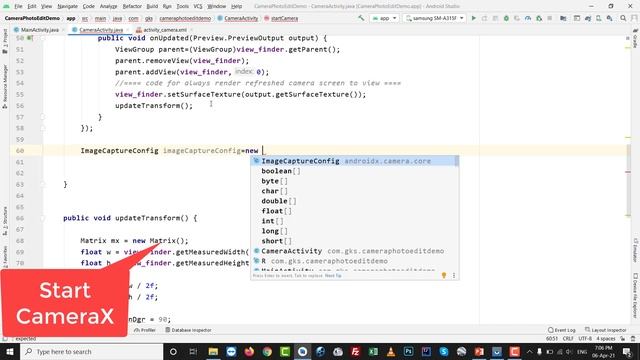Open the Profiler tool window
This screenshot has height=360, width=640.
pyautogui.click(x=144, y=330)
